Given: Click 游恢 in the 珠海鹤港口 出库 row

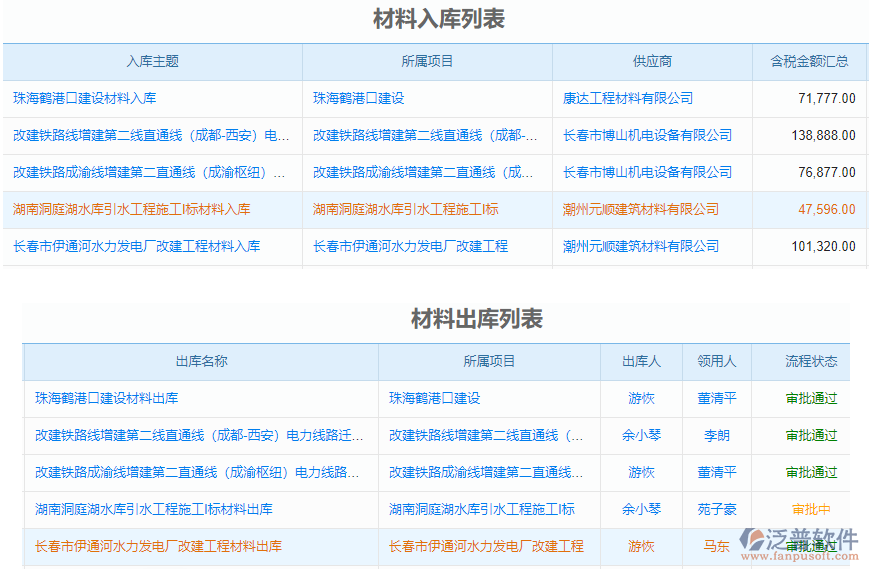Looking at the screenshot, I should [x=641, y=399].
